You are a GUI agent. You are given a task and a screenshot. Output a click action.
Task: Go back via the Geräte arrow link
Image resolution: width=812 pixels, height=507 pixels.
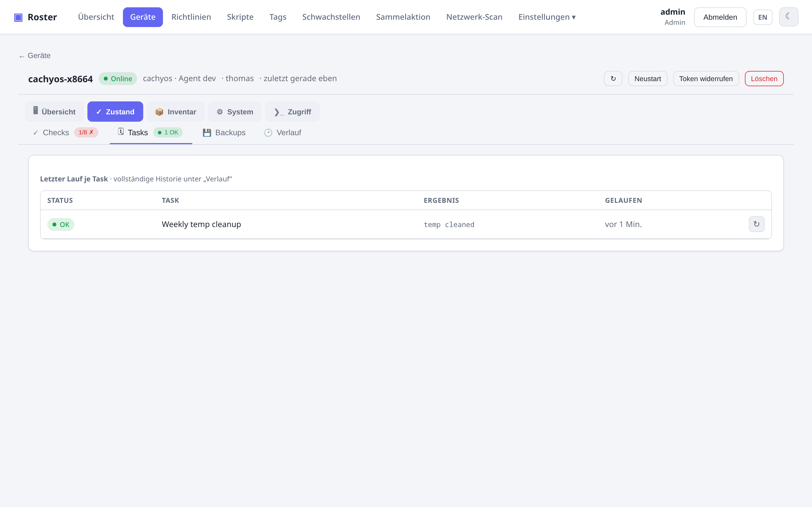tap(35, 56)
